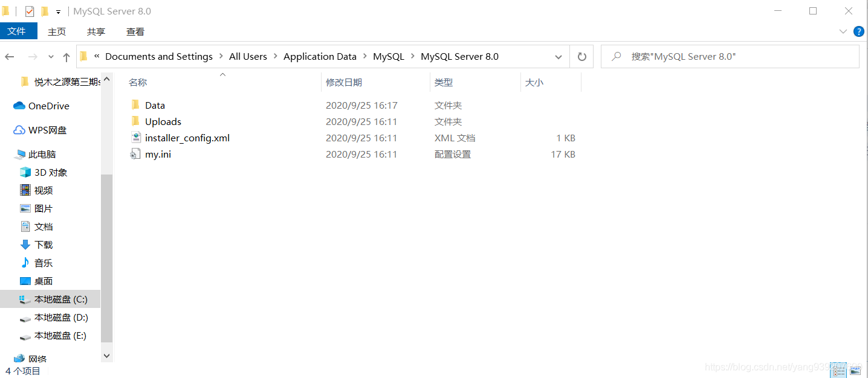Navigate to Documents and Settings breadcrumb

pyautogui.click(x=159, y=56)
